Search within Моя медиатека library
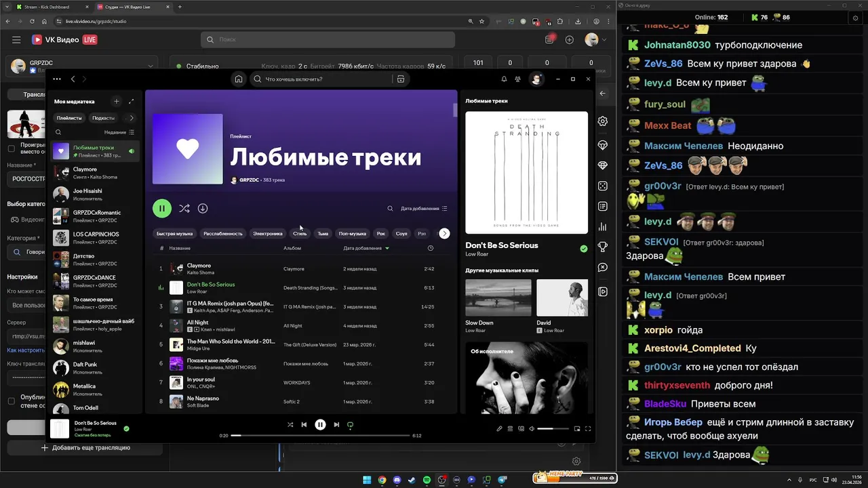This screenshot has width=868, height=488. tap(58, 132)
